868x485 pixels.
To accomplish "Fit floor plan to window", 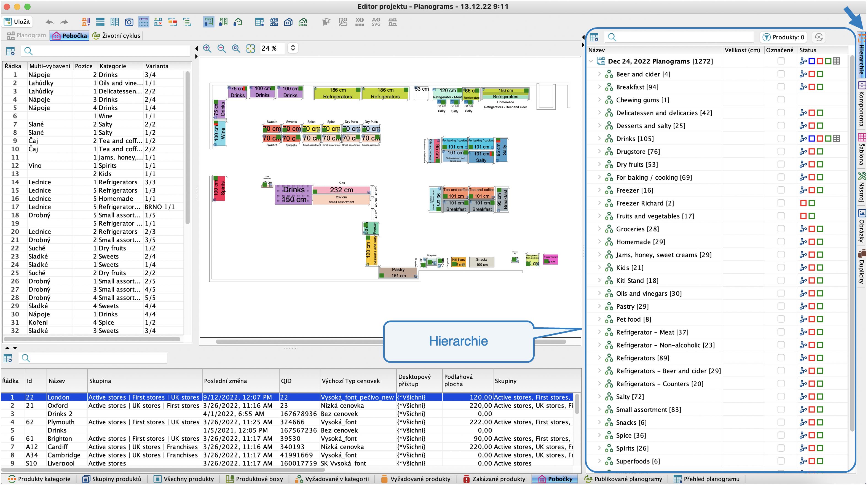I will (x=251, y=48).
